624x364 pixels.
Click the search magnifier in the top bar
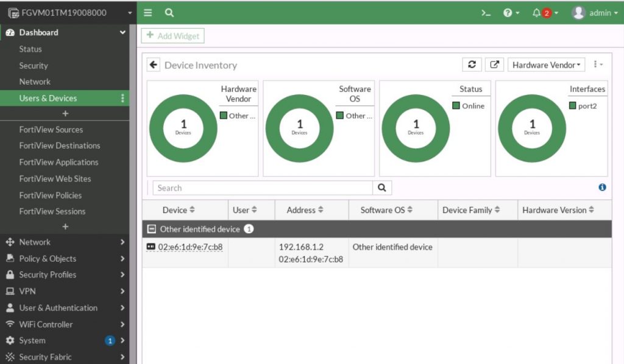(x=169, y=12)
